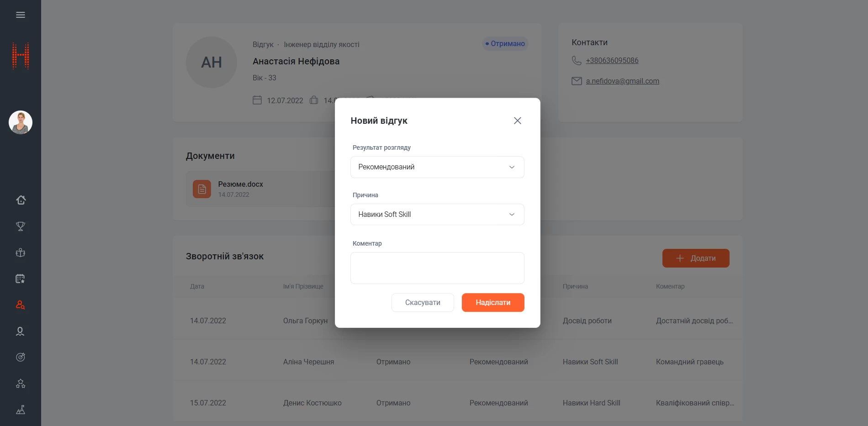Open the mountain flag sidebar icon
The height and width of the screenshot is (426, 868).
21,410
